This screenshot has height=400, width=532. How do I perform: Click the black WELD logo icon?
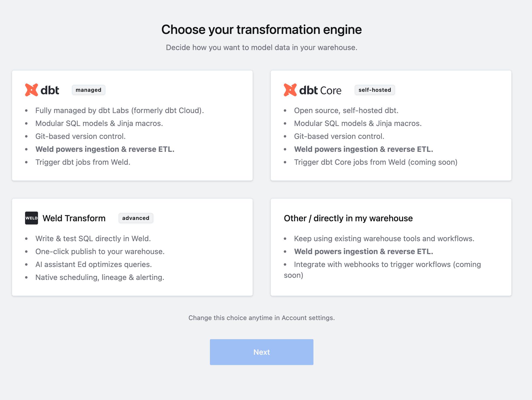tap(31, 218)
